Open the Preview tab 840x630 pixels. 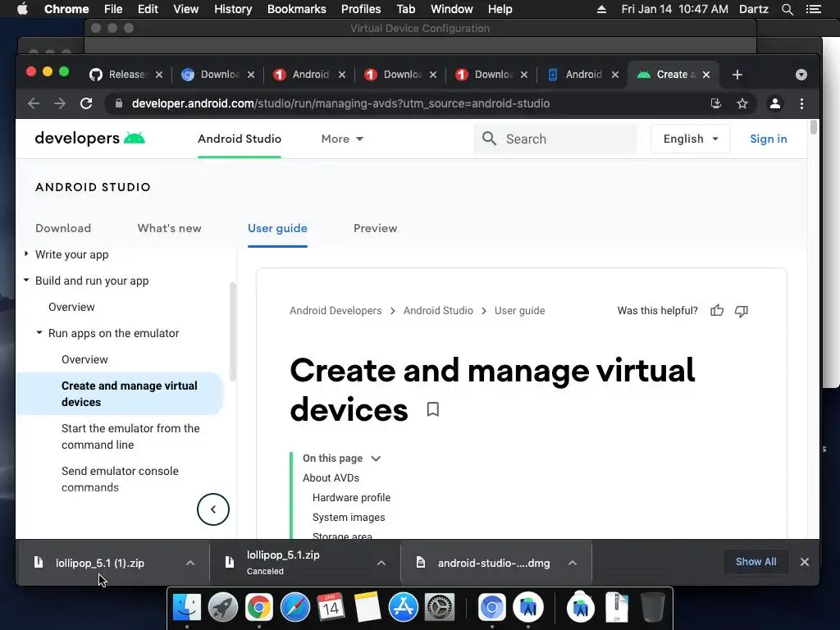point(375,228)
